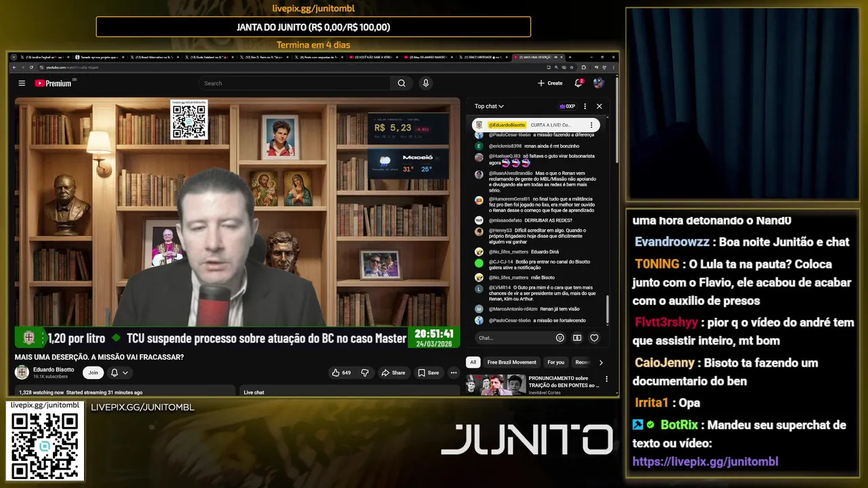
Task: Expand the notification bell dropdown
Action: (119, 372)
